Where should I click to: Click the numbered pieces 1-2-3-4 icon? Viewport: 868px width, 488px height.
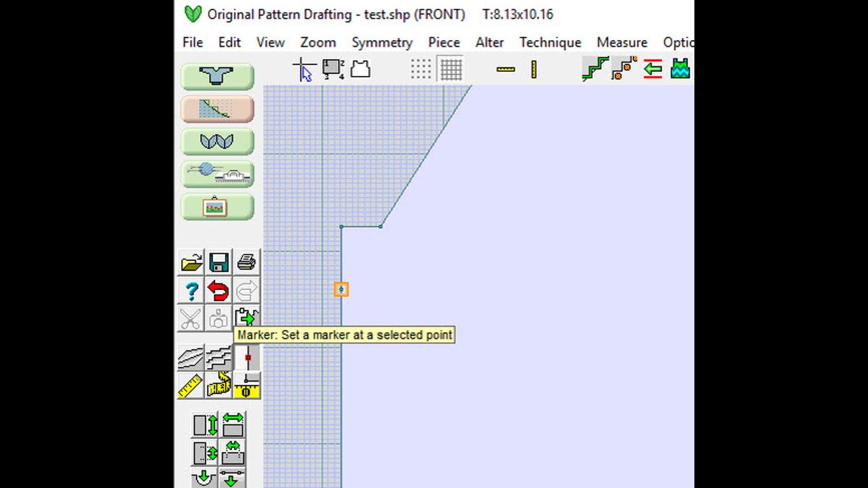(x=333, y=69)
